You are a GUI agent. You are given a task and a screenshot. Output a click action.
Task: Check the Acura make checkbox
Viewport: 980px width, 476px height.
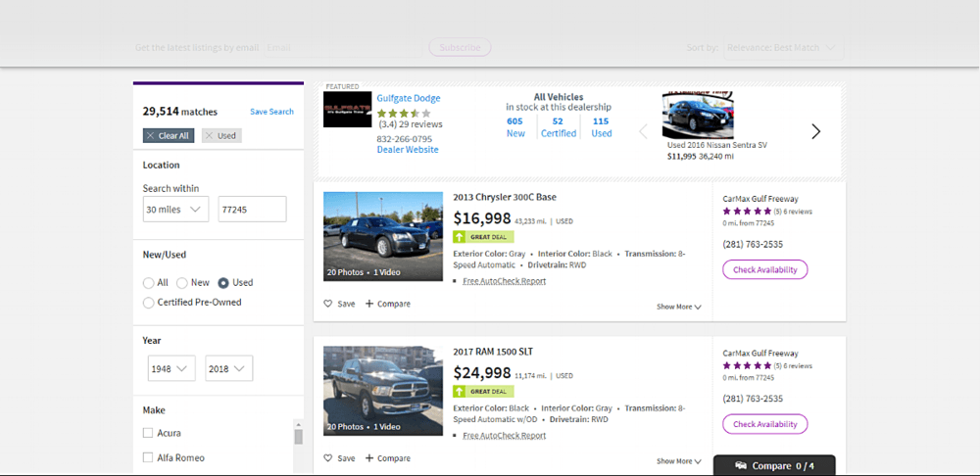click(x=148, y=432)
